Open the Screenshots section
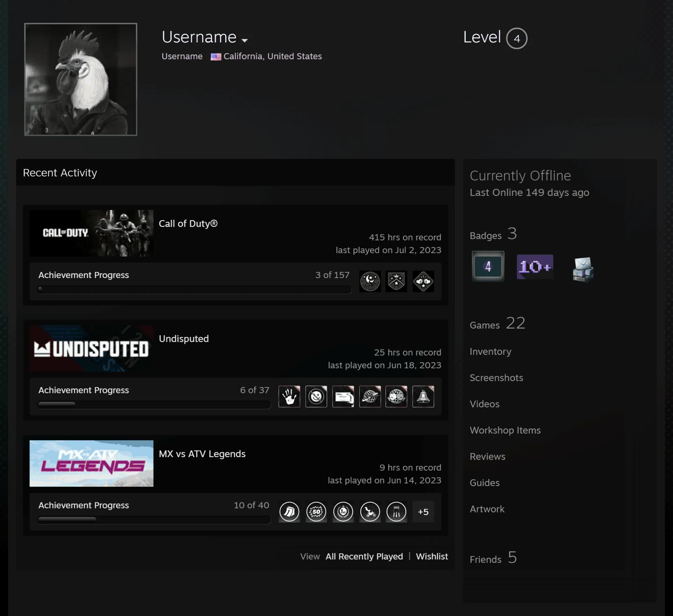673x616 pixels. click(x=496, y=378)
